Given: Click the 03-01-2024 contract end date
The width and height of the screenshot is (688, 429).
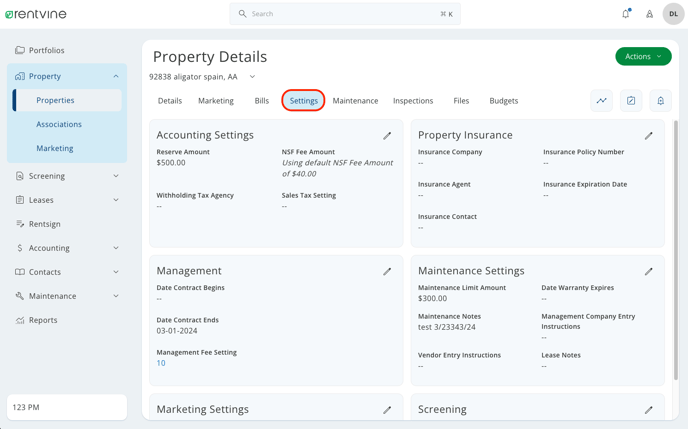Looking at the screenshot, I should (x=177, y=331).
